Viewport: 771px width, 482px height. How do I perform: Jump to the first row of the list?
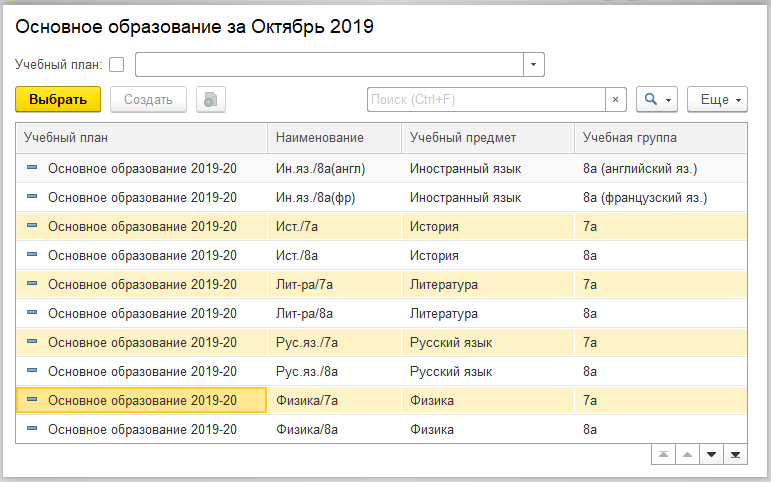(x=662, y=455)
